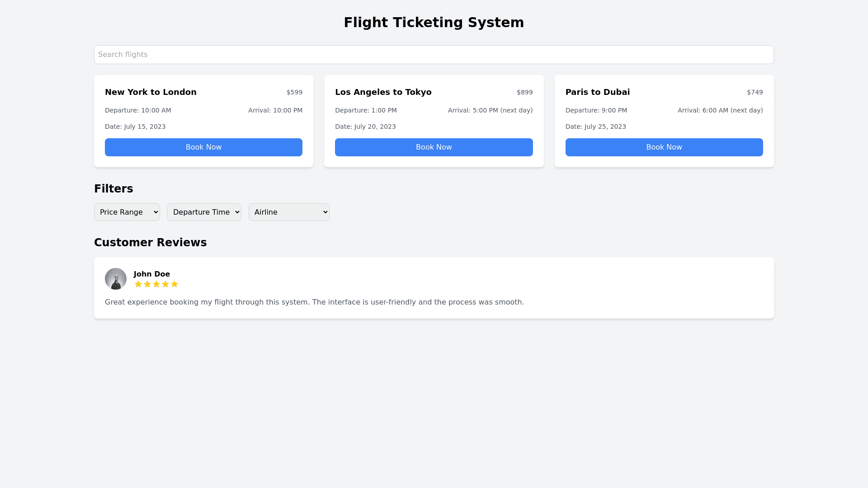
Task: Book the Paris to Dubai flight
Action: (664, 147)
